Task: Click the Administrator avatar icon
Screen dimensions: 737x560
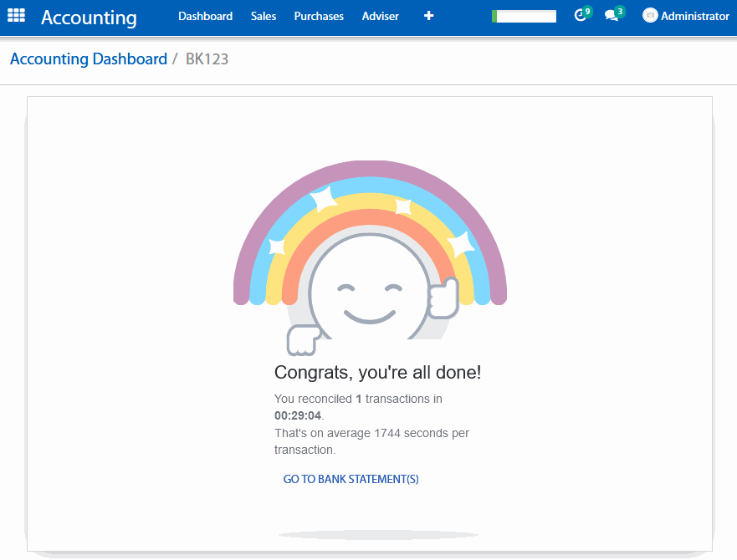Action: tap(650, 16)
